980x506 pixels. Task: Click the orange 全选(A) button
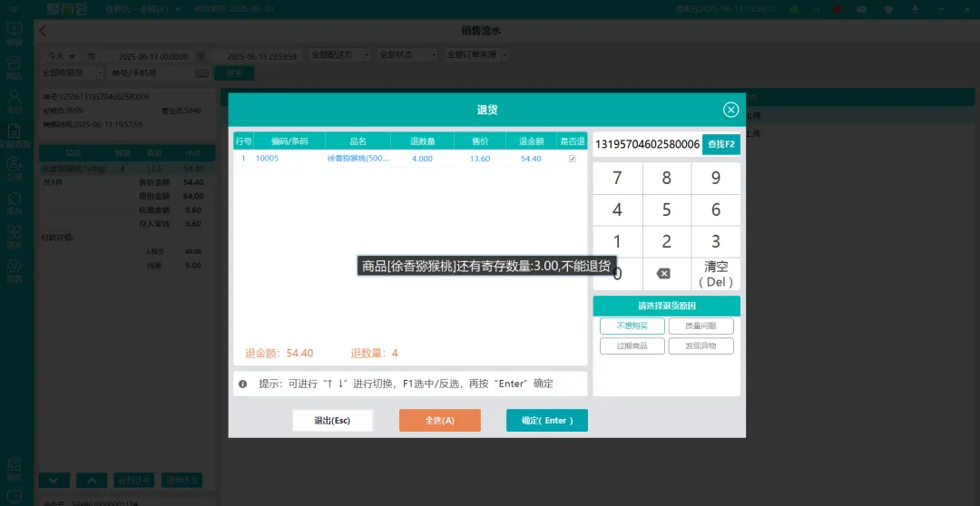click(x=439, y=421)
